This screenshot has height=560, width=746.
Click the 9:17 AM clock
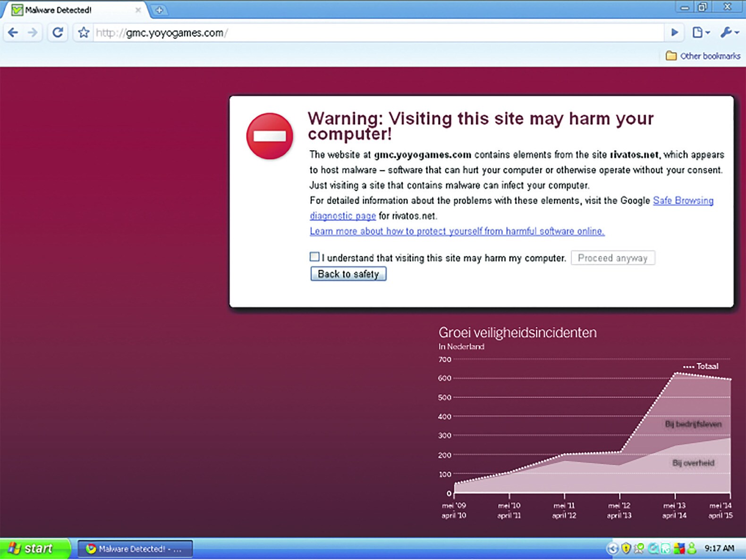tap(719, 549)
